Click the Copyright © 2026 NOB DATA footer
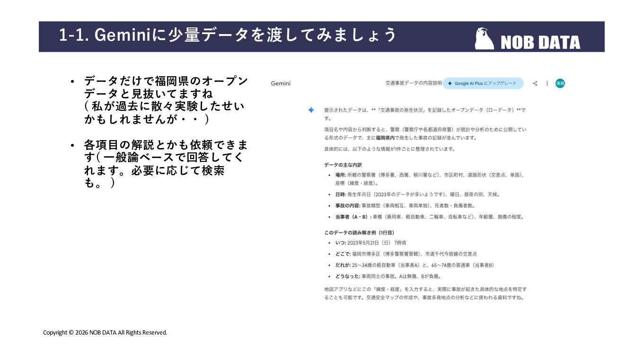The height and width of the screenshot is (362, 644). pyautogui.click(x=105, y=333)
